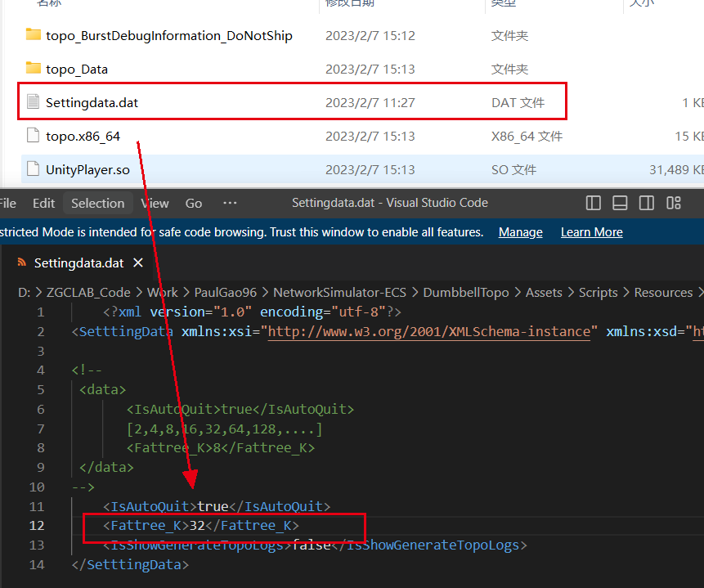Click the XML icon on Settingdata.dat tab
This screenshot has height=588, width=704.
click(x=21, y=263)
